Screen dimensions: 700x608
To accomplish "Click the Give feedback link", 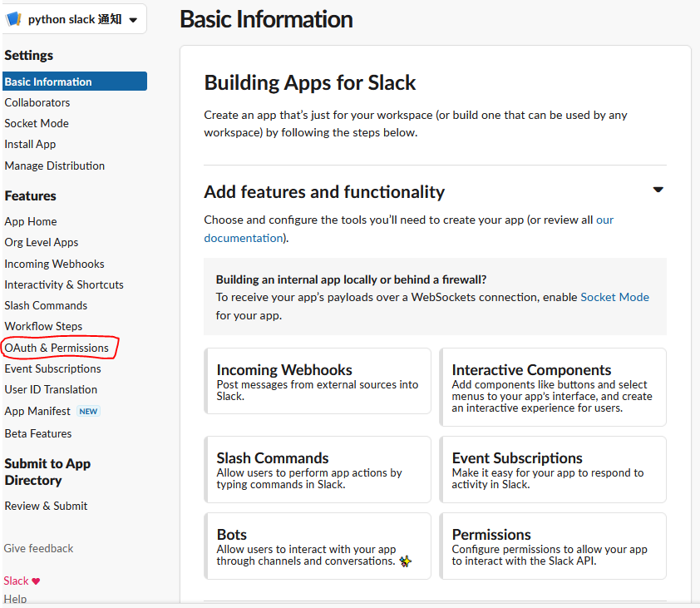I will point(38,549).
